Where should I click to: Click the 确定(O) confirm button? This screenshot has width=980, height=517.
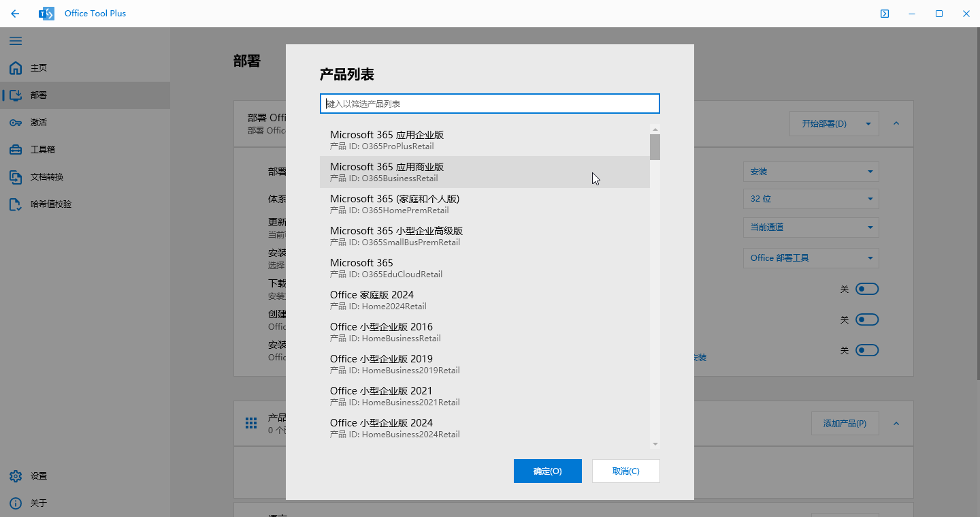(548, 471)
